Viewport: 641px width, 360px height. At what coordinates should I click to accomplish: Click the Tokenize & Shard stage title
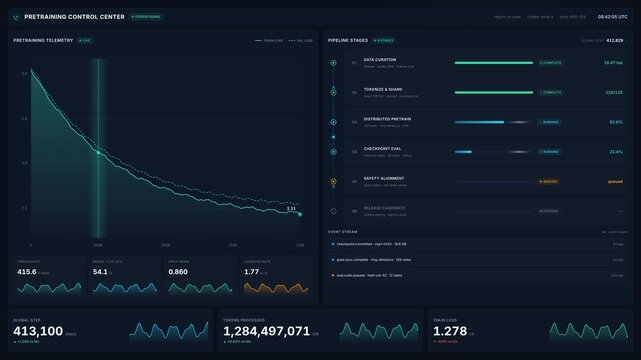383,89
